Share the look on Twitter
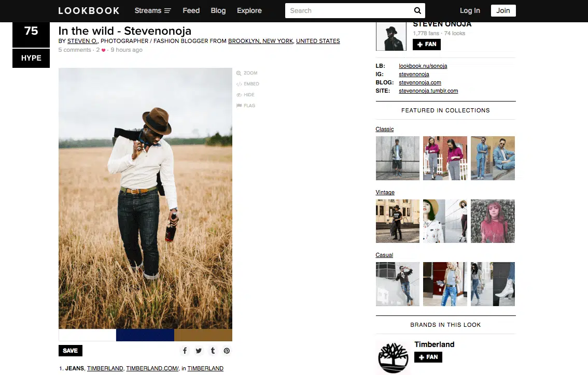The height and width of the screenshot is (375, 588). (199, 351)
